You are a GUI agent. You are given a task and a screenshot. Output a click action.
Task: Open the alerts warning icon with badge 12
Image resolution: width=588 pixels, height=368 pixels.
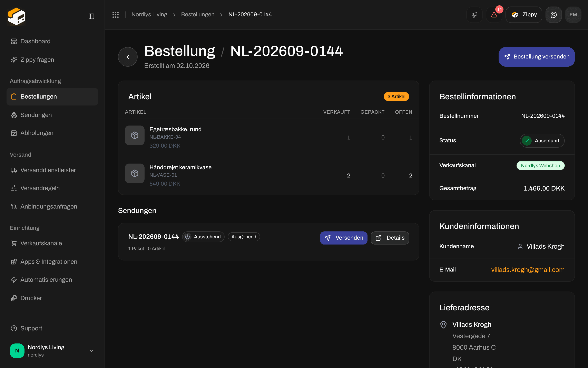(494, 15)
